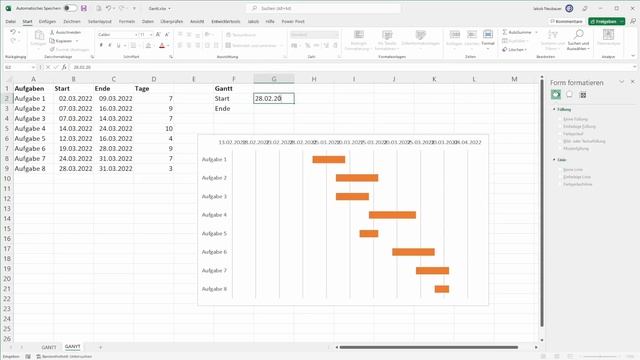Viewport: 640px width, 360px height.
Task: Increase font size with larger A icon
Action: pos(158,35)
